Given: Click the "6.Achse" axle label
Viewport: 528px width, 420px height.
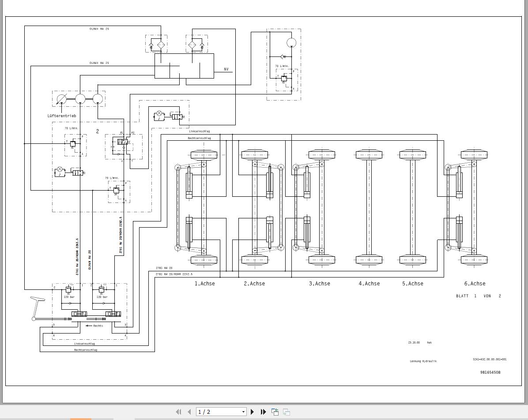Looking at the screenshot, I should [x=475, y=284].
